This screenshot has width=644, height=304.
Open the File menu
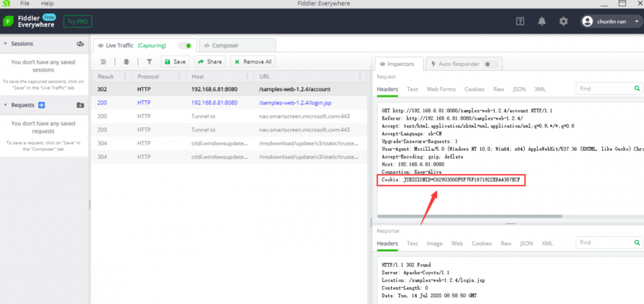[x=24, y=4]
